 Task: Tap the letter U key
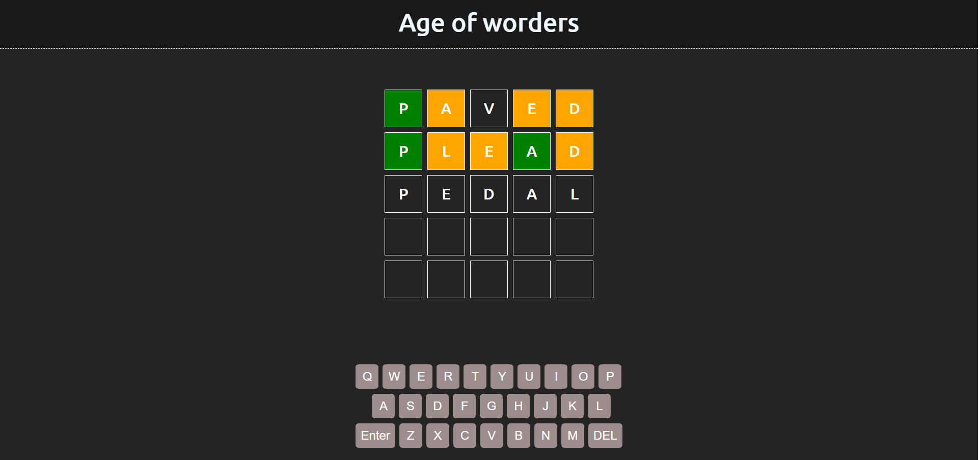pos(529,377)
